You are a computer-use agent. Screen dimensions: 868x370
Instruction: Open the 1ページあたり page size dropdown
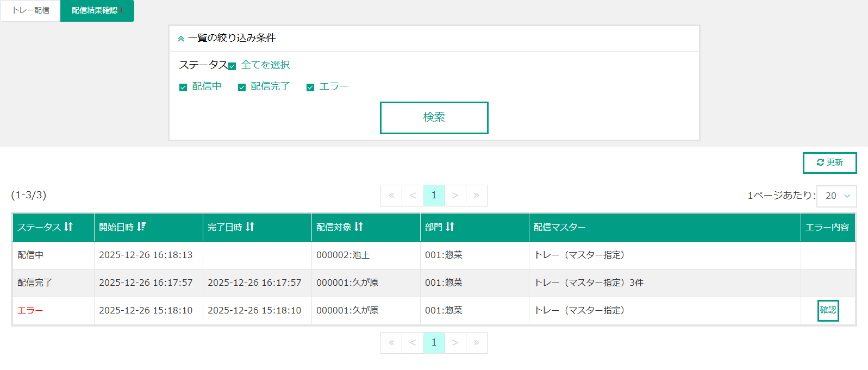click(836, 196)
